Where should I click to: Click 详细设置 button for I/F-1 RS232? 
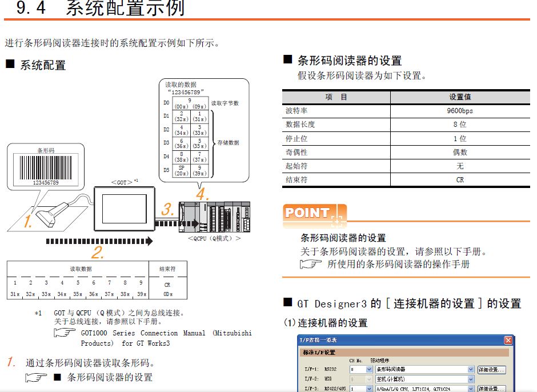pyautogui.click(x=491, y=370)
